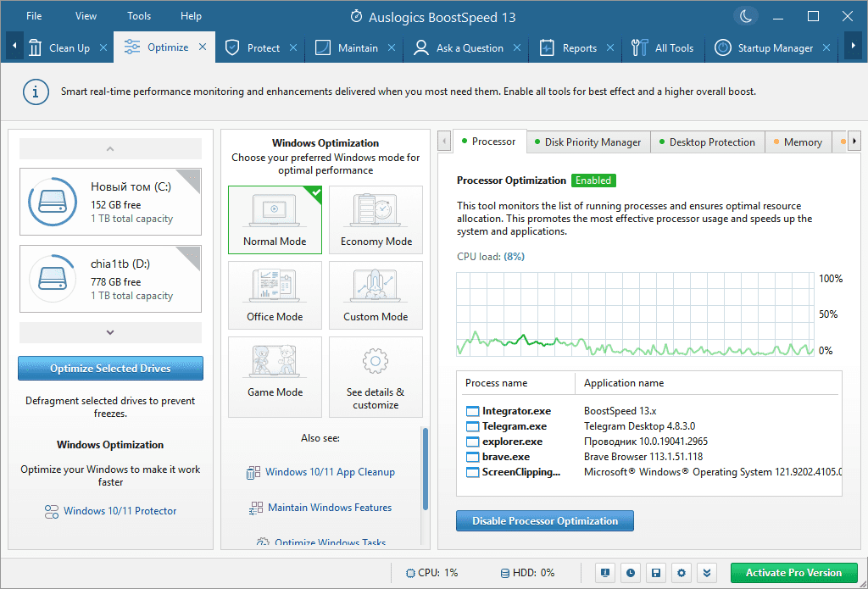Click Disable Processor Optimization button
Screen dimensions: 868x589
point(545,521)
